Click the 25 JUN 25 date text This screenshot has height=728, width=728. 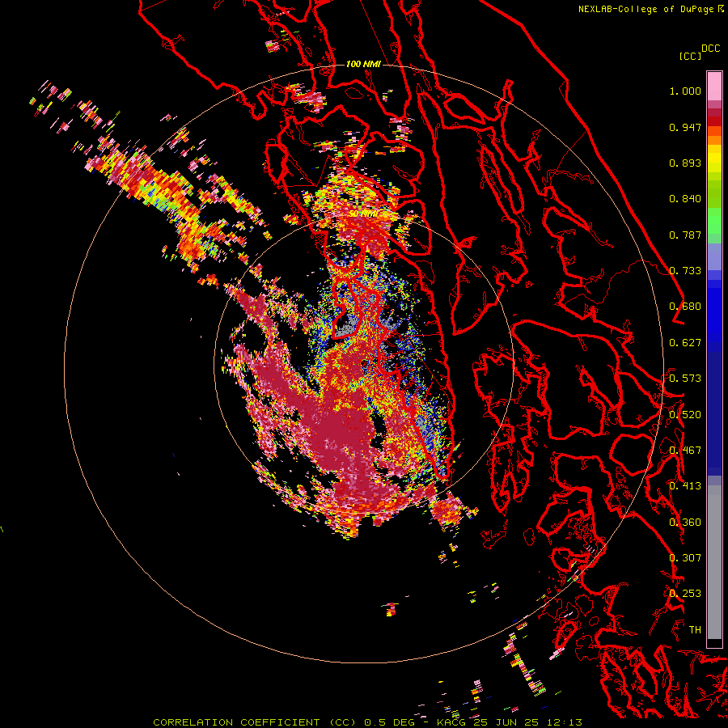[x=508, y=722]
